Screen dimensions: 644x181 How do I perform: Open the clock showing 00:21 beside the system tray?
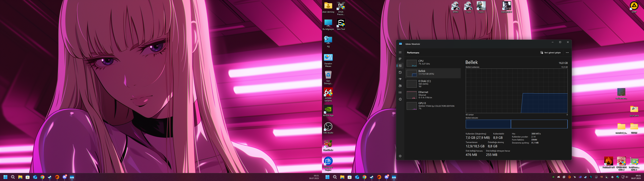click(x=636, y=177)
